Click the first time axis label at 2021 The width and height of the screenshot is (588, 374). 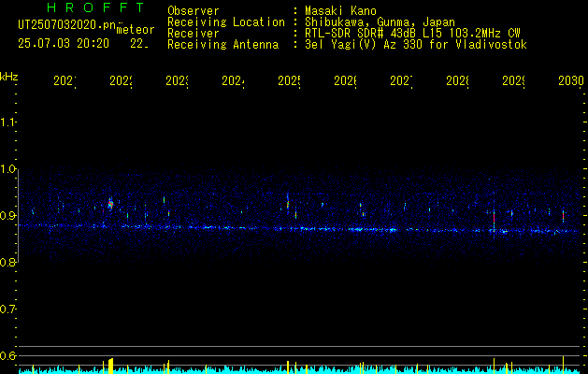pos(65,81)
